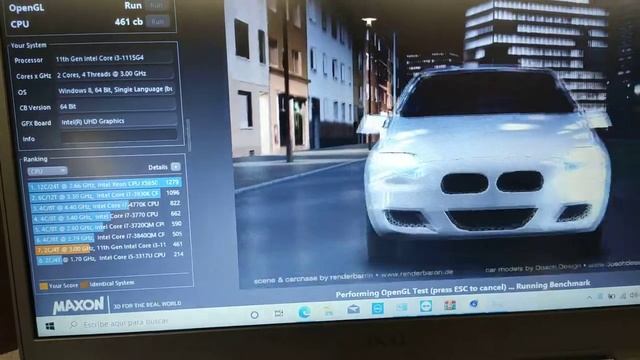Open the TeamViewer icon left of WinRAR
Image resolution: width=640 pixels, height=360 pixels.
coord(426,306)
